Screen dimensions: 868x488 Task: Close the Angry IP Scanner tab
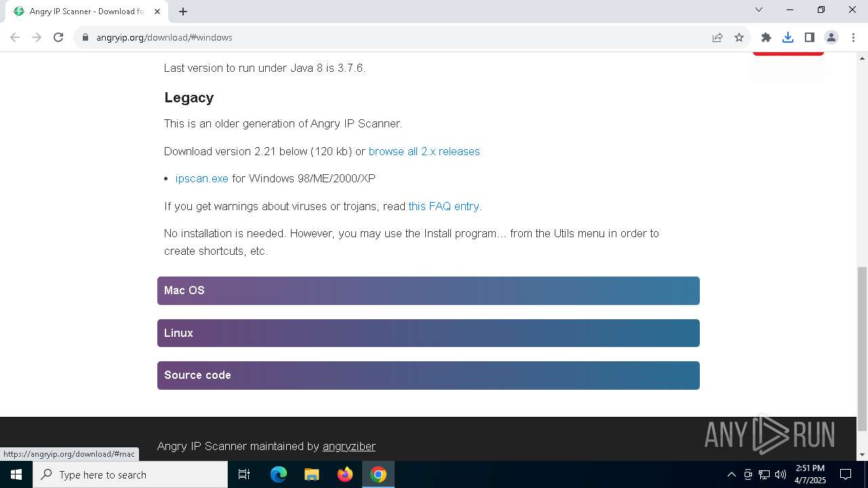click(157, 12)
